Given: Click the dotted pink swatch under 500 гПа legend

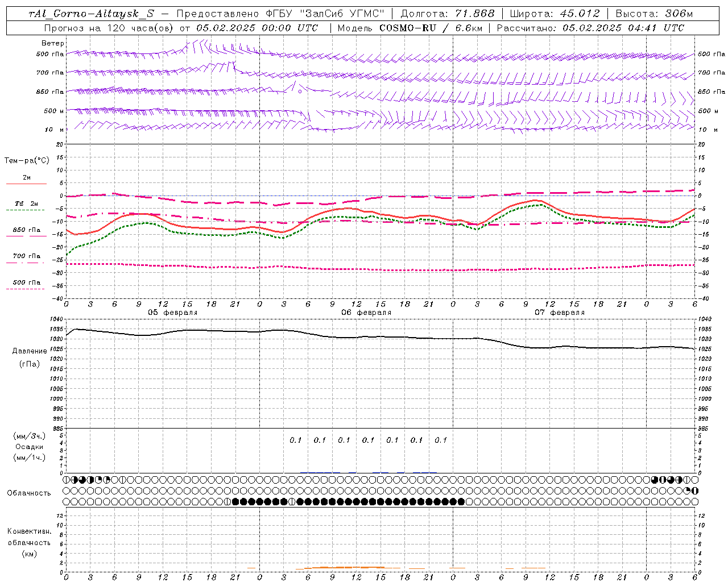Looking at the screenshot, I should tap(25, 289).
